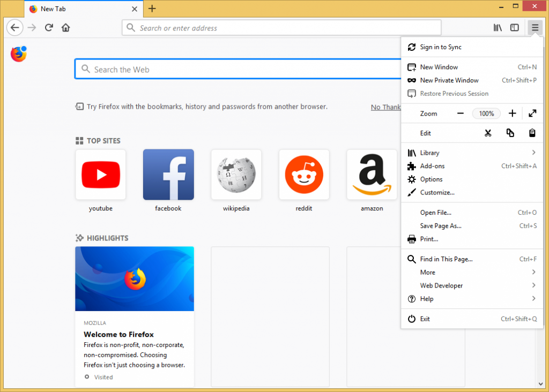Reset zoom via the 100% button
Viewport: 549px width, 392px height.
pyautogui.click(x=486, y=114)
